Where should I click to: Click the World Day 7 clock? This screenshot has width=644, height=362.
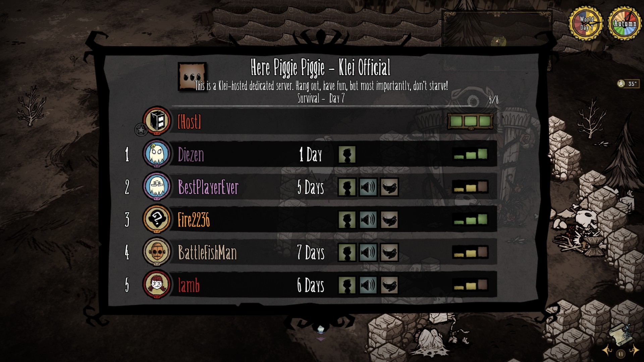tap(586, 23)
